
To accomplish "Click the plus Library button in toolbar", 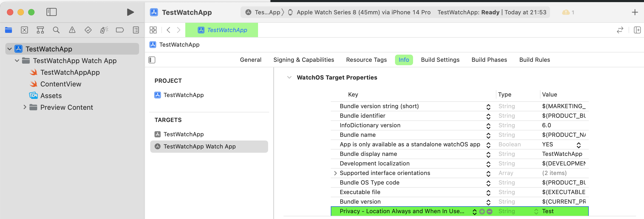I will coord(635,12).
